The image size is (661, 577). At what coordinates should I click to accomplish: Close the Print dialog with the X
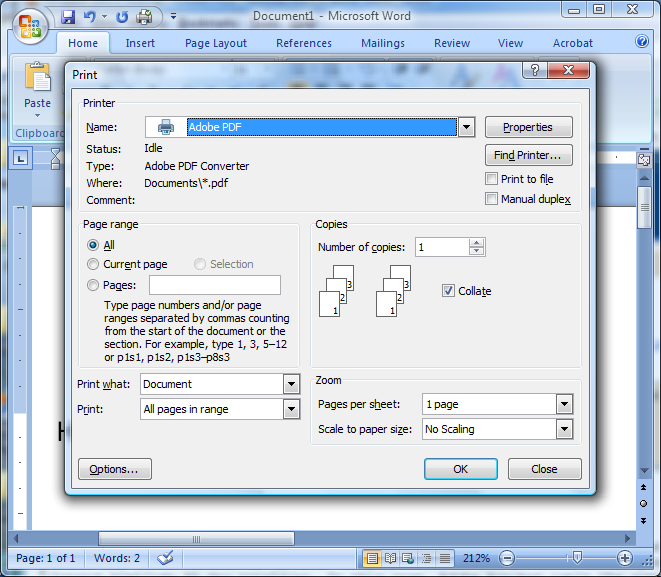pos(568,70)
